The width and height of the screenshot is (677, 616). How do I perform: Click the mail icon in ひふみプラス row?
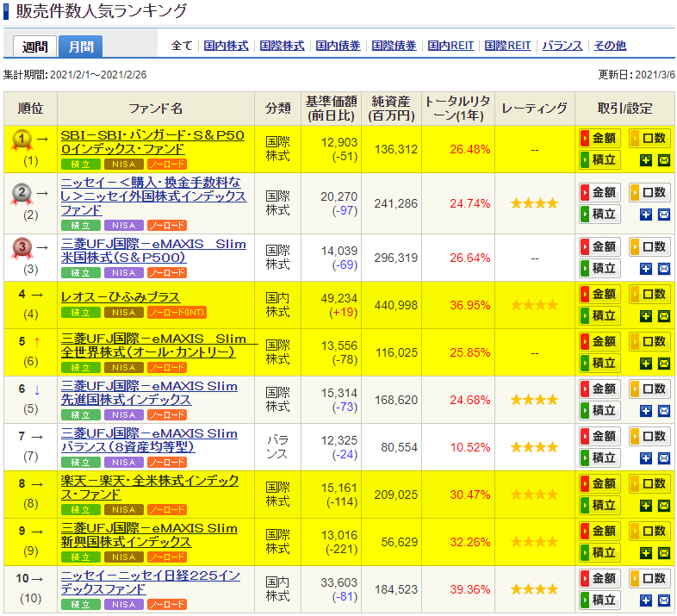663,317
